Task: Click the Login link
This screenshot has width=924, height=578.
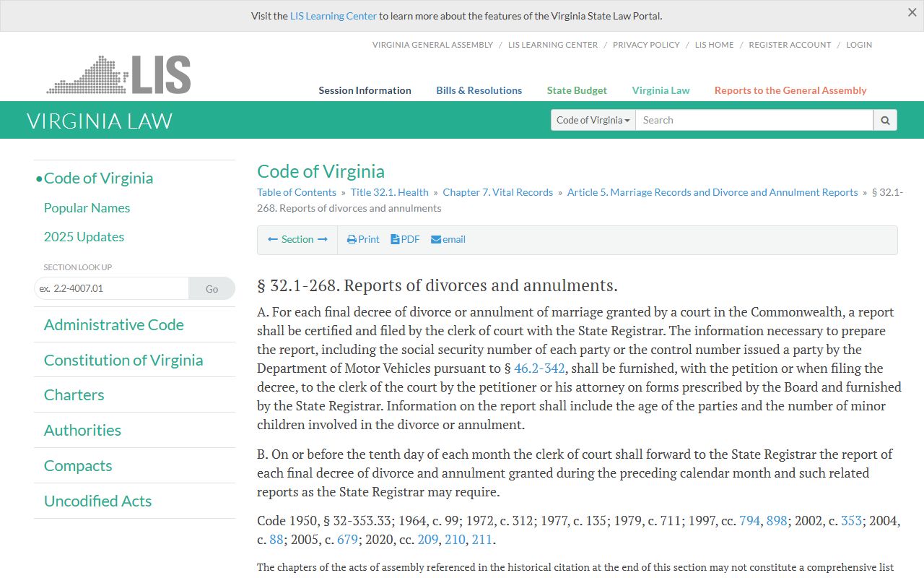Action: pyautogui.click(x=859, y=45)
